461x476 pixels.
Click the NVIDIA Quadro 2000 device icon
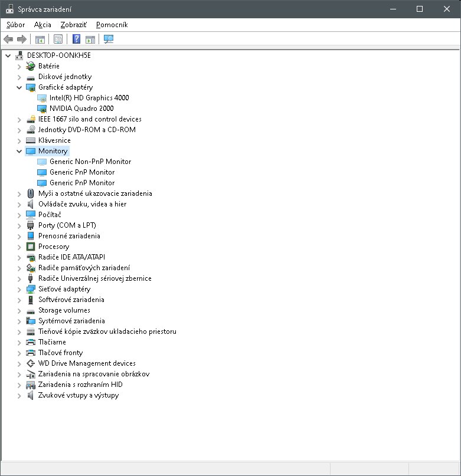pyautogui.click(x=42, y=109)
